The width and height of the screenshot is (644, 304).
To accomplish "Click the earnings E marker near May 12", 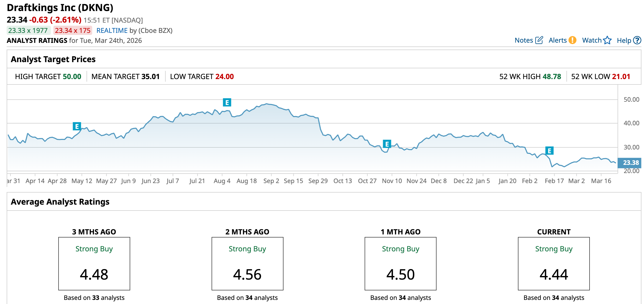I will click(x=77, y=126).
